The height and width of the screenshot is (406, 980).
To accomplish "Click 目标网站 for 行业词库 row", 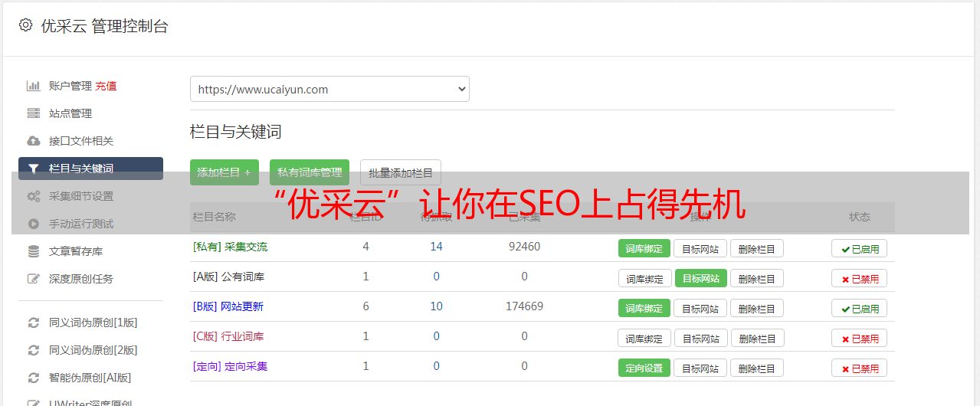I will click(701, 338).
